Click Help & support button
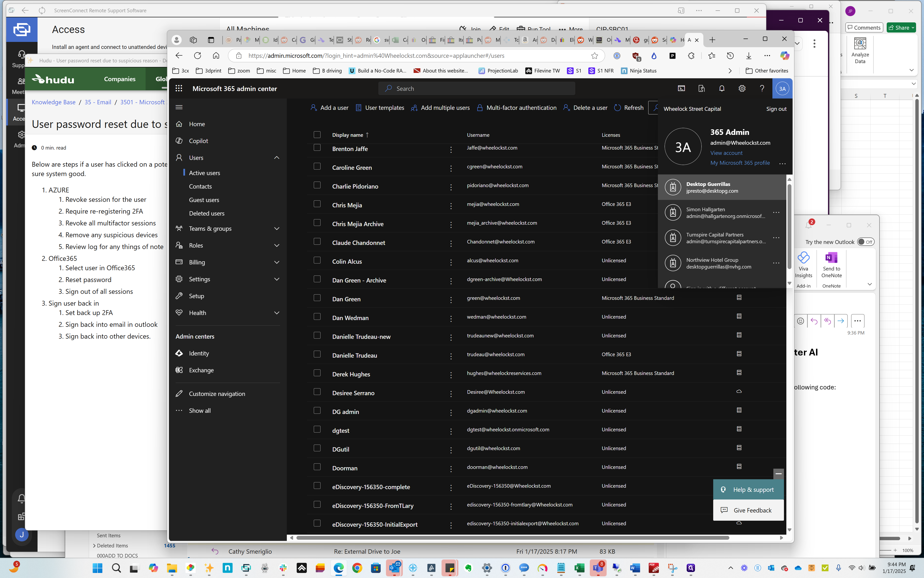This screenshot has height=578, width=924. coord(748,490)
